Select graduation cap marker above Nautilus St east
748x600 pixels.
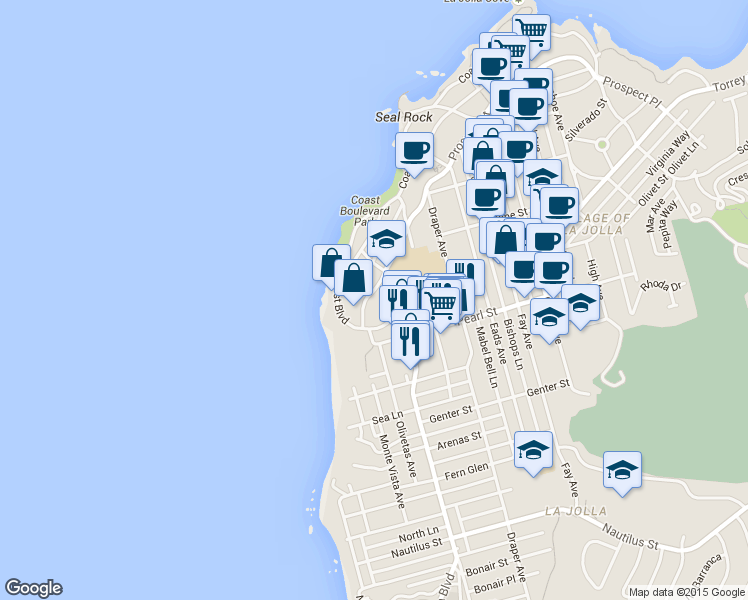[623, 469]
